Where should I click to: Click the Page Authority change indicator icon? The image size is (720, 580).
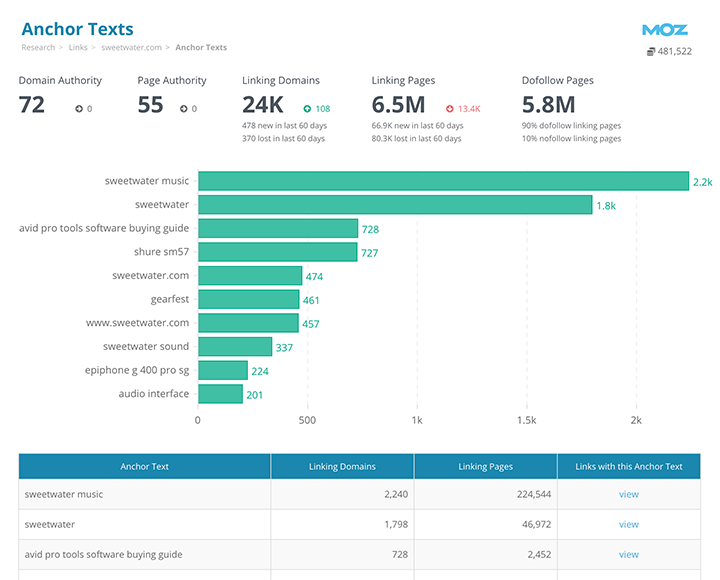point(184,109)
